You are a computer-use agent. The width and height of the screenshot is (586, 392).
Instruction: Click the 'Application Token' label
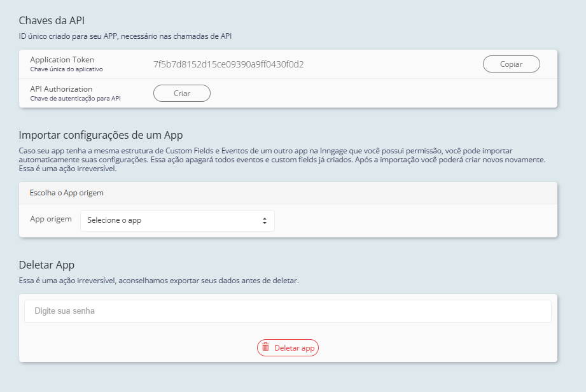[x=62, y=60]
